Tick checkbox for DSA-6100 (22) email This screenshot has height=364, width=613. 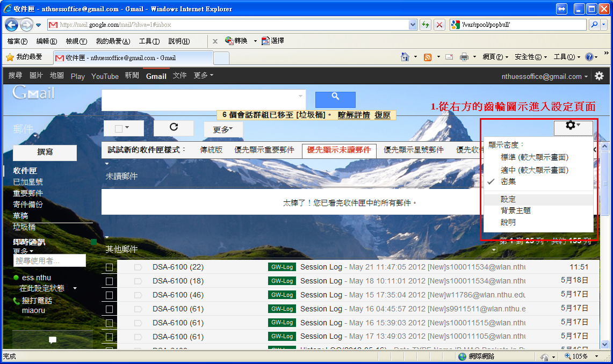tap(110, 267)
